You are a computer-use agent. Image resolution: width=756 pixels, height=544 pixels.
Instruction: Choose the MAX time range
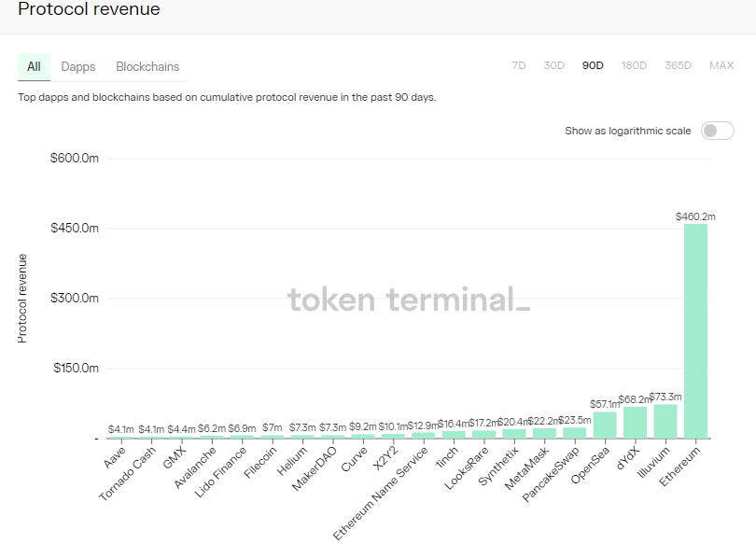pyautogui.click(x=721, y=65)
